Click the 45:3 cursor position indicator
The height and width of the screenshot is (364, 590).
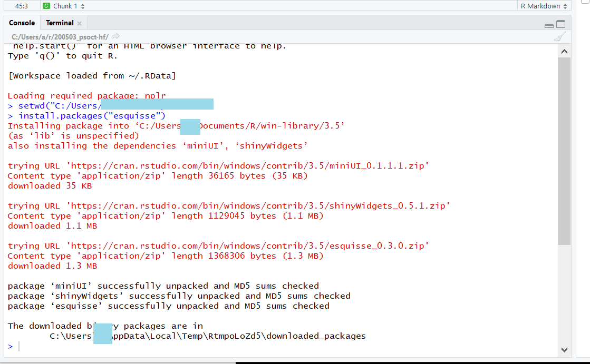pos(22,6)
